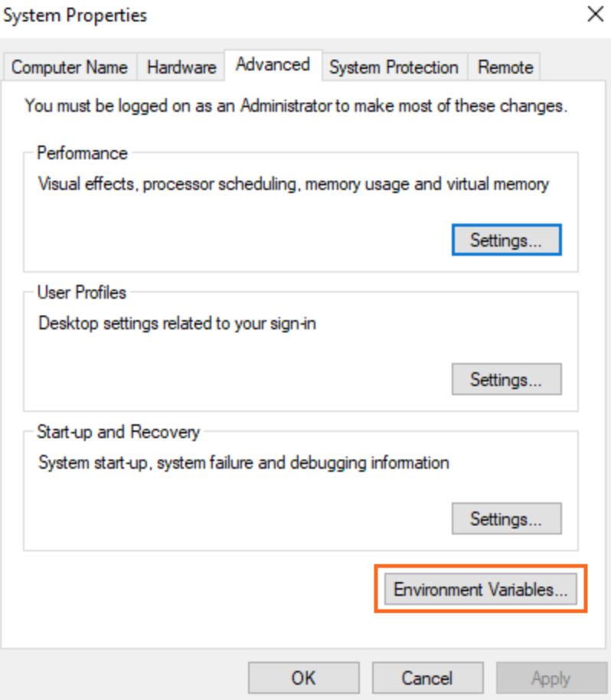This screenshot has width=611, height=700.
Task: Go to the System Protection tab
Action: [394, 67]
